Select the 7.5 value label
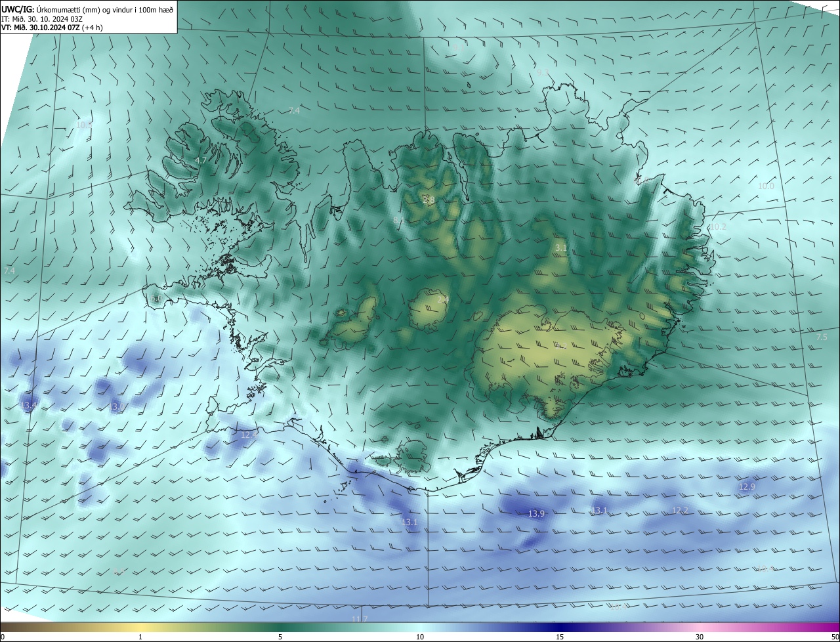The width and height of the screenshot is (840, 642). point(822,337)
